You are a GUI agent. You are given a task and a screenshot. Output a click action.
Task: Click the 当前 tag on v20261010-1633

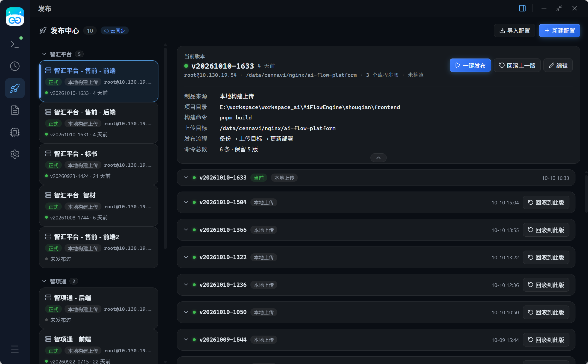[259, 178]
